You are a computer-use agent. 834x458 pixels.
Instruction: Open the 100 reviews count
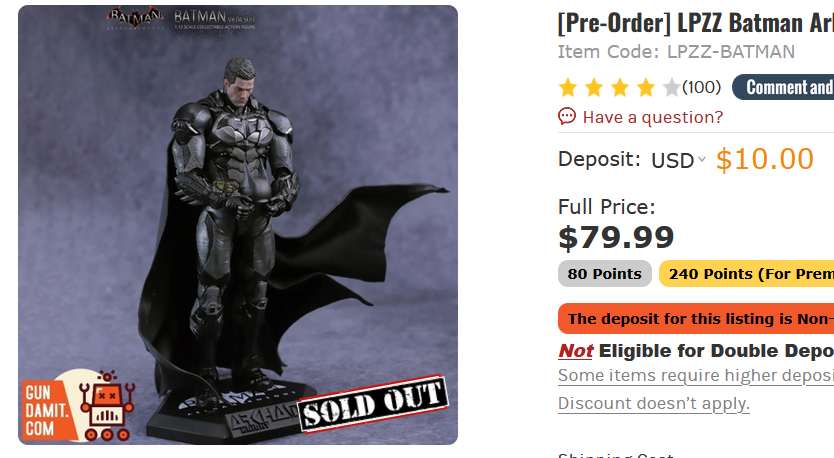pyautogui.click(x=701, y=87)
